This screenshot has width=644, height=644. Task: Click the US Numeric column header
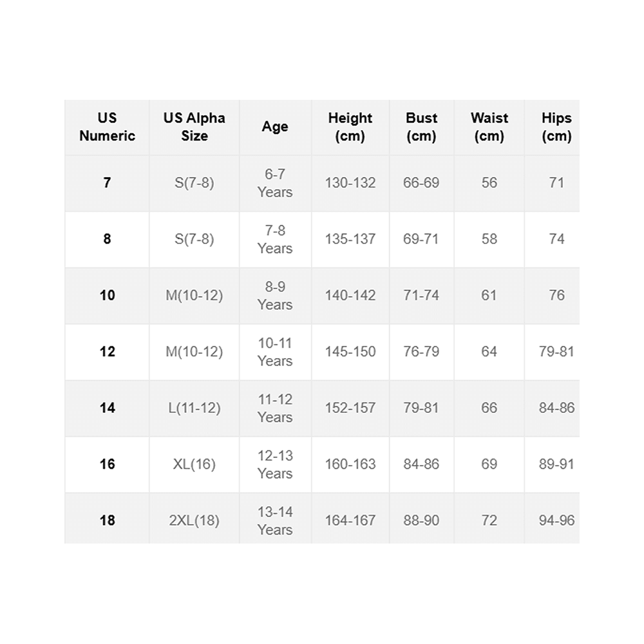[107, 127]
